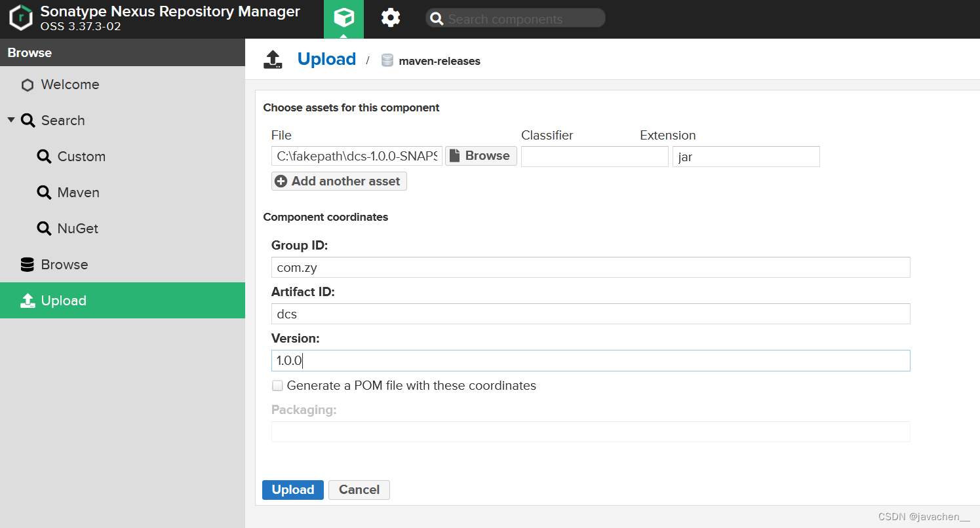Open the administration gear icon

[391, 18]
